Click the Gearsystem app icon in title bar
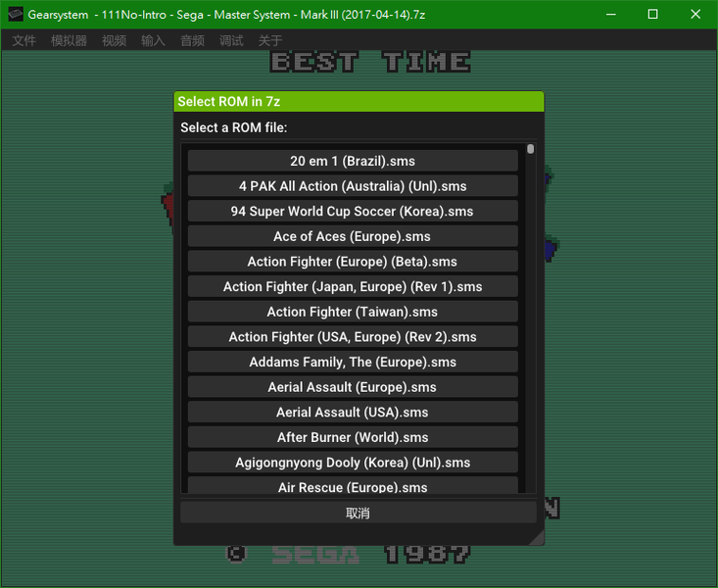Screen dimensions: 718x588 pos(15,14)
